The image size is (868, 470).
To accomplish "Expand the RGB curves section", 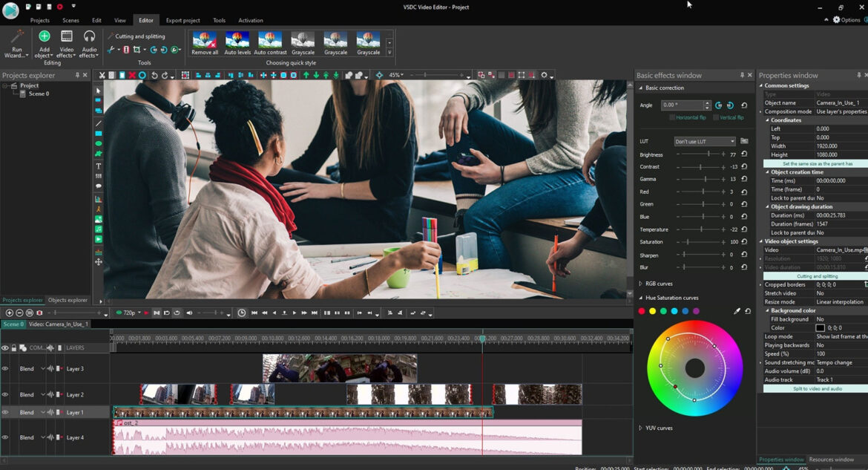I will coord(641,284).
